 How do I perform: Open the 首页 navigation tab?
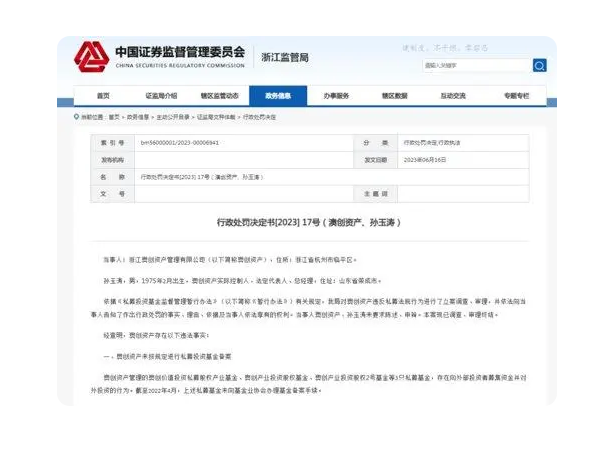tap(103, 96)
